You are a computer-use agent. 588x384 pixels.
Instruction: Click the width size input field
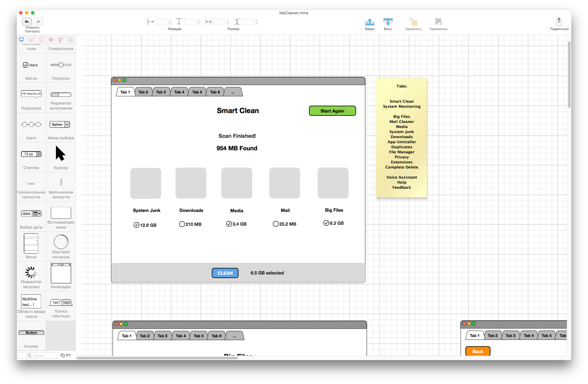[x=219, y=21]
